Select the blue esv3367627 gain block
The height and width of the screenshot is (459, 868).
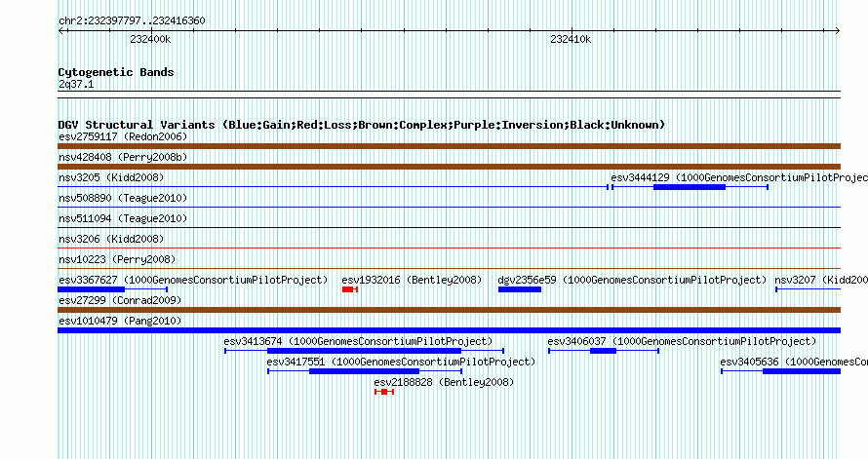(92, 289)
